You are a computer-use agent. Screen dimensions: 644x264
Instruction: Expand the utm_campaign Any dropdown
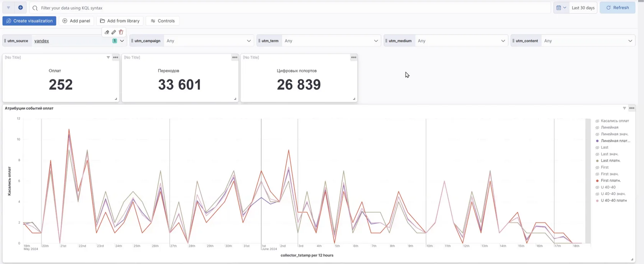209,41
